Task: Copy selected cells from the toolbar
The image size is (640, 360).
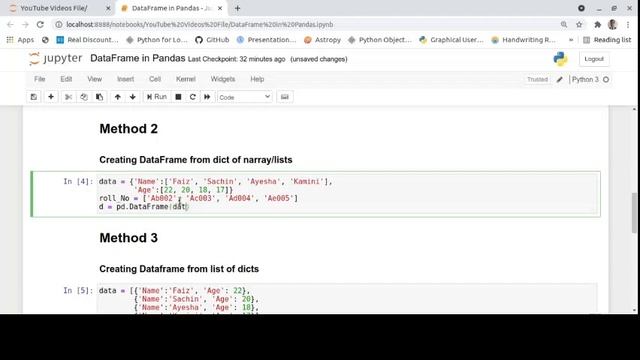Action: (x=84, y=97)
